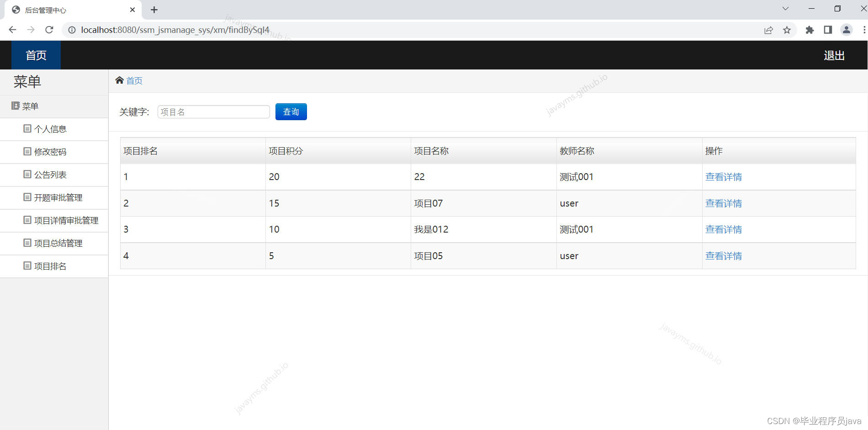Screen dimensions: 868x430
Task: Click the list icon beside 个人信息
Action: click(27, 129)
